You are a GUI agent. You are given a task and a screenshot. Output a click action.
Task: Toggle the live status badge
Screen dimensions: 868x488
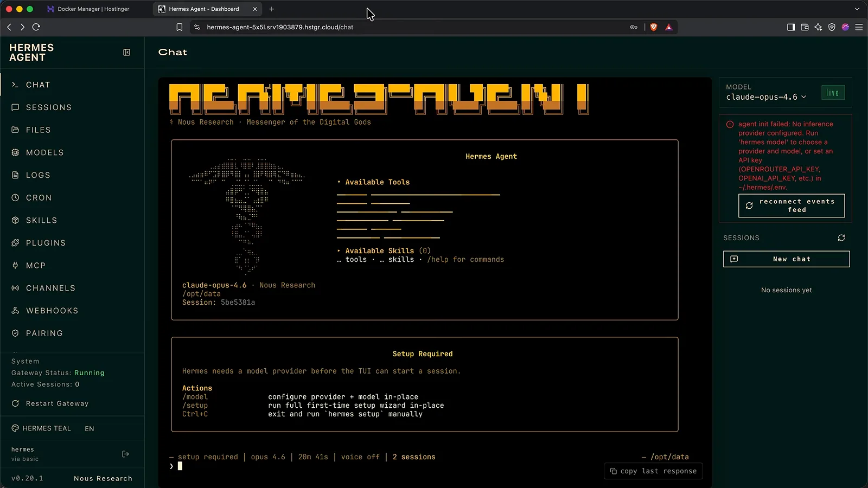(833, 93)
